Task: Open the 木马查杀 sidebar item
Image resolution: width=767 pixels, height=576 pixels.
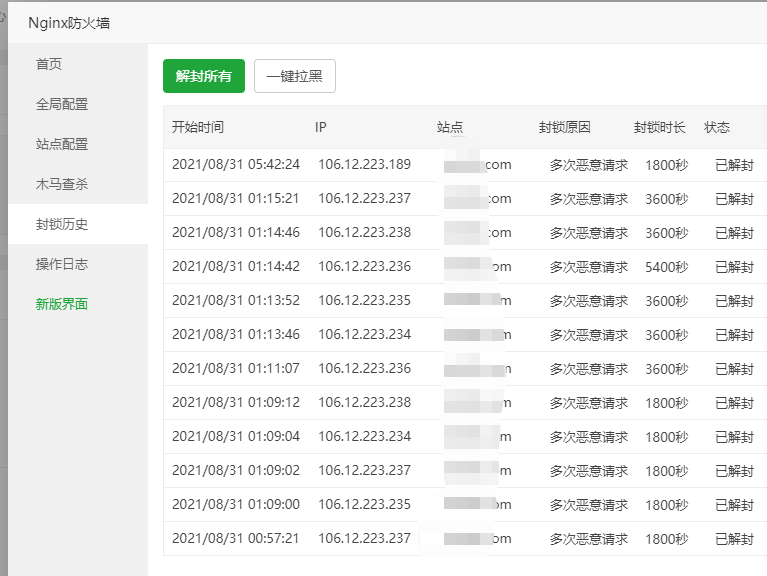Action: [62, 184]
